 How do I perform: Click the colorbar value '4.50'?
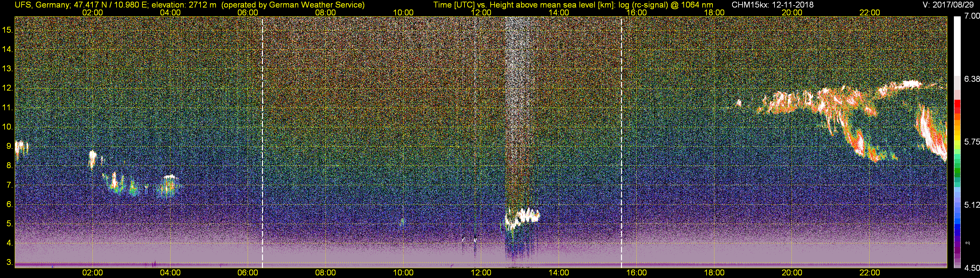coord(972,268)
